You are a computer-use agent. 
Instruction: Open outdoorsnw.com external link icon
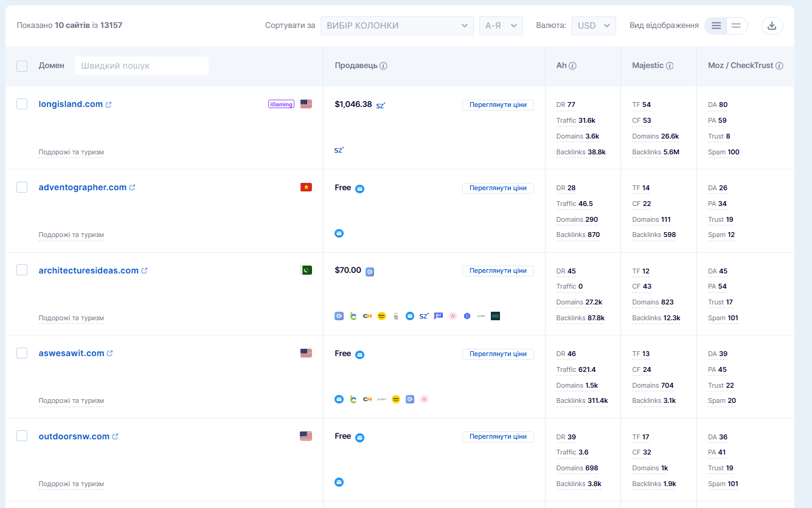[x=116, y=437]
